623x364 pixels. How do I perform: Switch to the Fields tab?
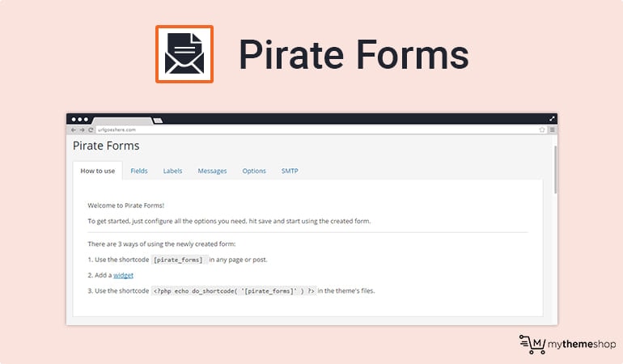tap(139, 171)
